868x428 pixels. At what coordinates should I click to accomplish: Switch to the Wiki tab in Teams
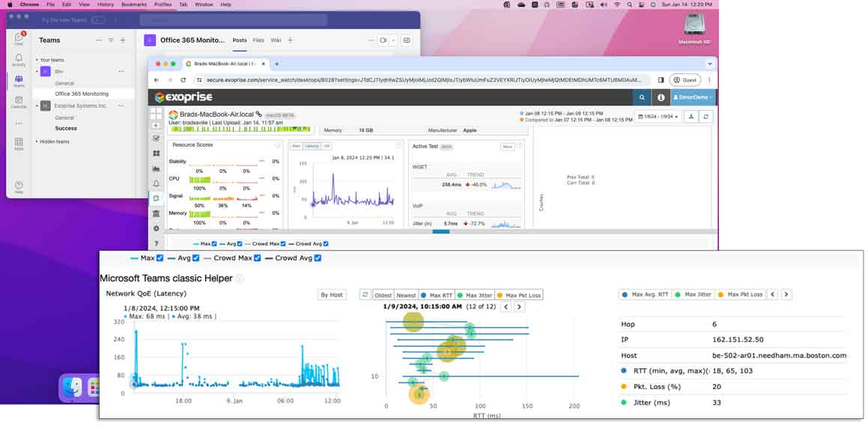(x=275, y=40)
